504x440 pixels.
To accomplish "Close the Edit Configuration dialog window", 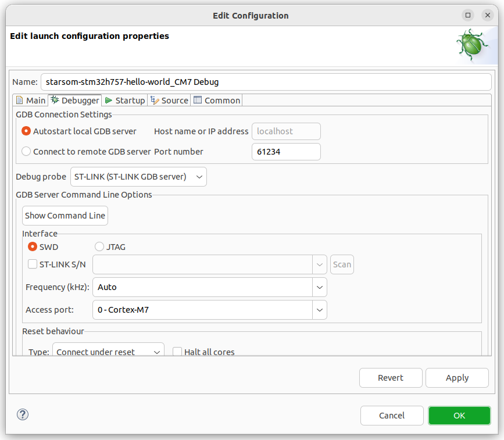I will (x=487, y=15).
